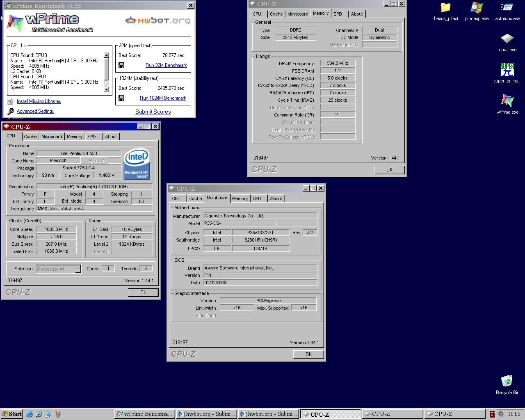Click the save icon next to 1024M benchmark

pos(121,98)
